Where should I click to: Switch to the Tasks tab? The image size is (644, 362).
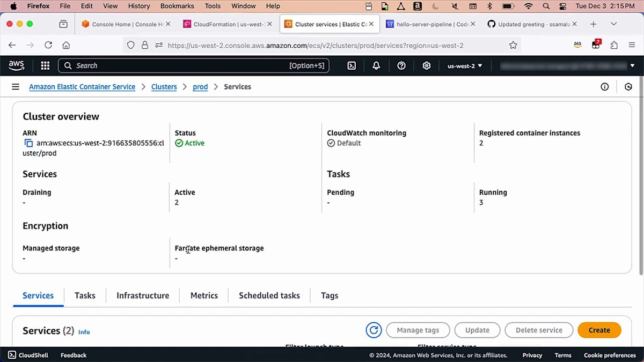click(85, 295)
